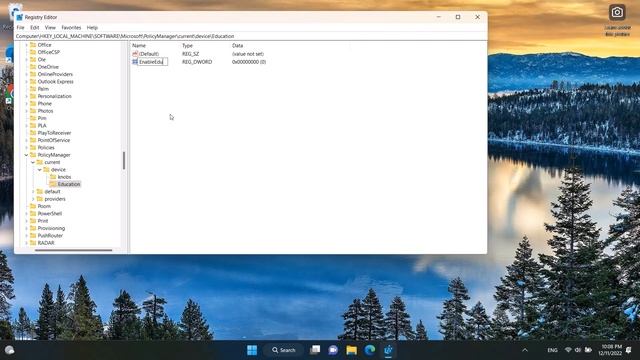
Task: Collapse the PolicyManager tree node
Action: coord(26,155)
